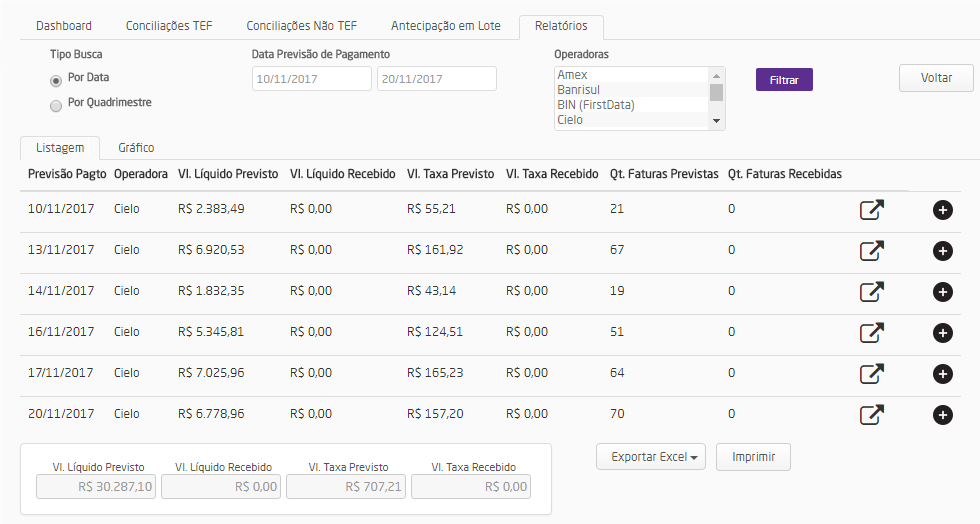Select the Por Data radio button
The image size is (980, 524).
pos(56,80)
